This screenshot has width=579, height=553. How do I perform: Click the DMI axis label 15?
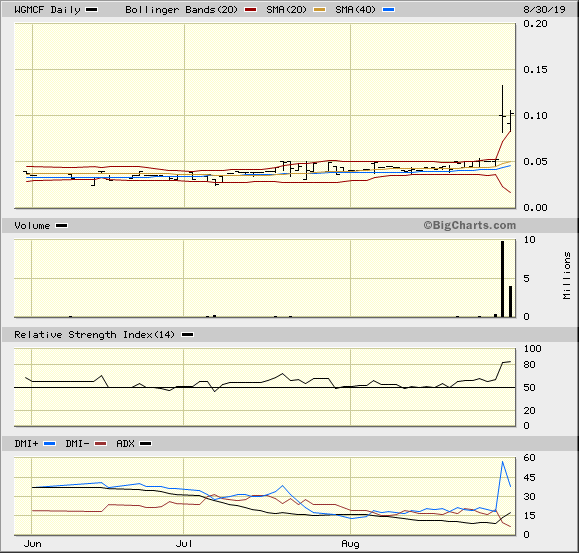click(530, 516)
